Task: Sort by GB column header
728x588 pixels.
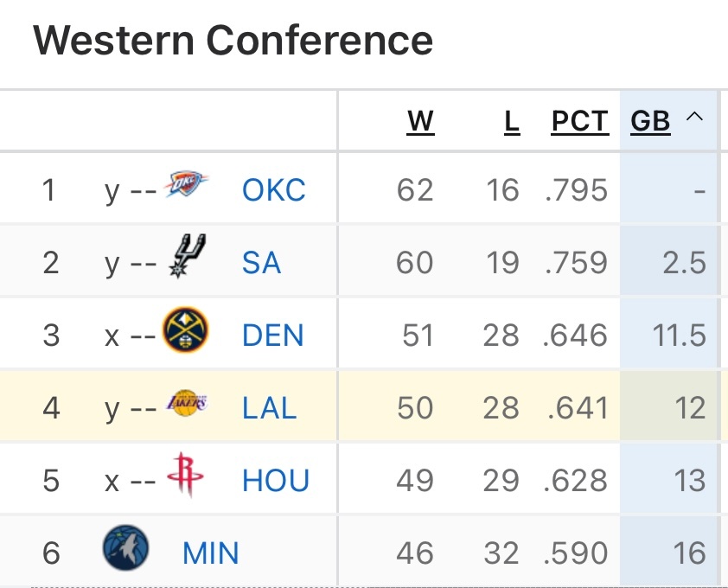Action: [650, 123]
